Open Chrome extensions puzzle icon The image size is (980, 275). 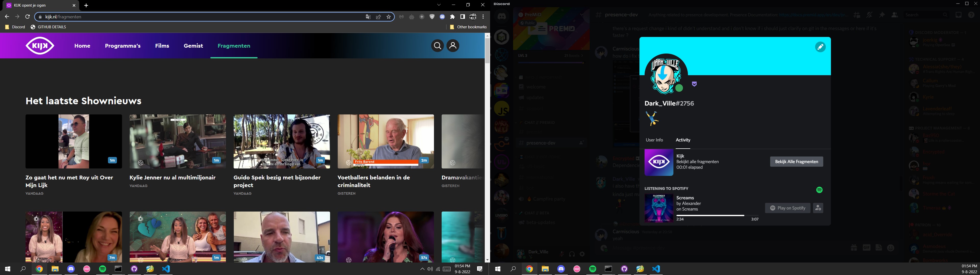pyautogui.click(x=452, y=17)
